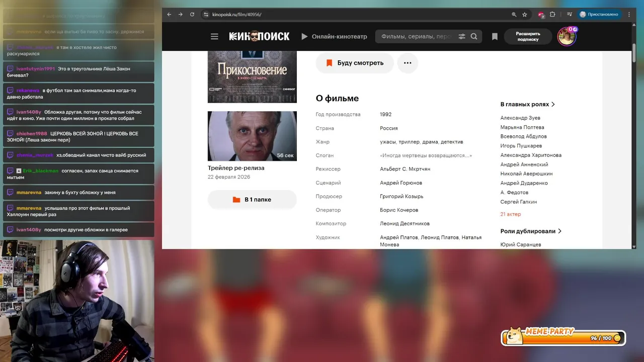Screen dimensions: 644x362
Task: Open director Альберт С. Мкртчян link
Action: (405, 169)
